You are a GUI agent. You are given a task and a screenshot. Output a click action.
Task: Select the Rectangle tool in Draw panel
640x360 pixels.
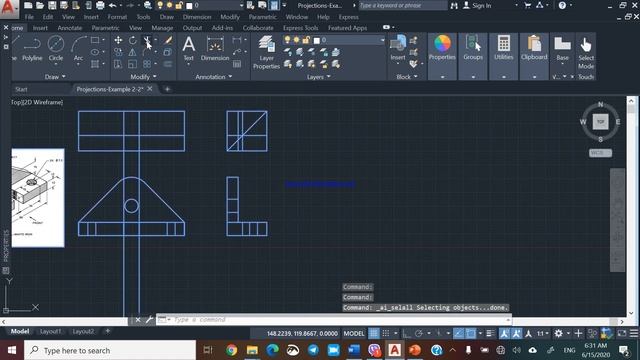[95, 40]
